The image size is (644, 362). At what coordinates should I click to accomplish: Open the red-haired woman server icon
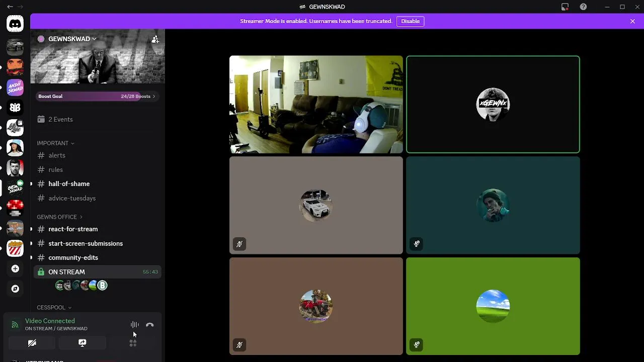15,66
